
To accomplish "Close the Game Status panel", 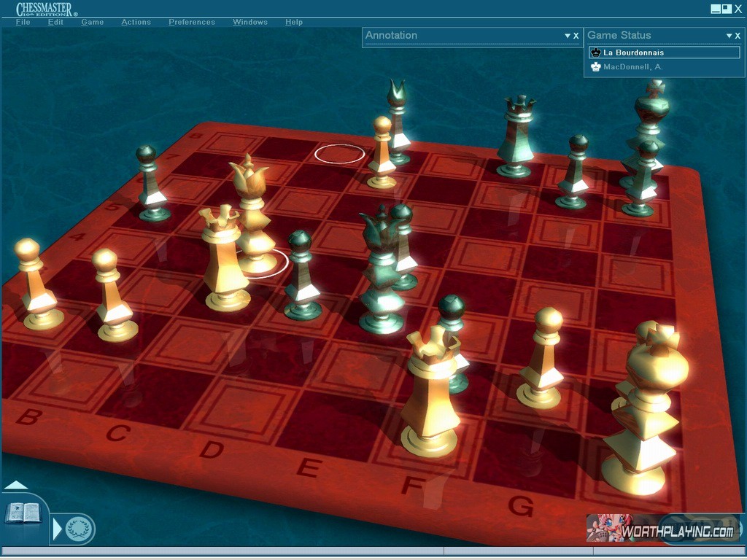I will point(738,36).
